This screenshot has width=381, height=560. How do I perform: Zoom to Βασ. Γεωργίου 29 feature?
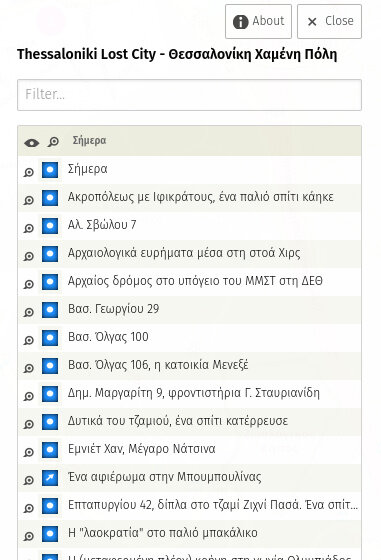pyautogui.click(x=29, y=312)
